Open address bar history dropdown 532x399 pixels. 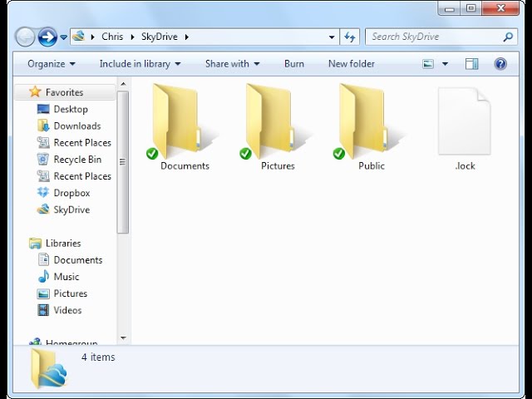click(332, 37)
